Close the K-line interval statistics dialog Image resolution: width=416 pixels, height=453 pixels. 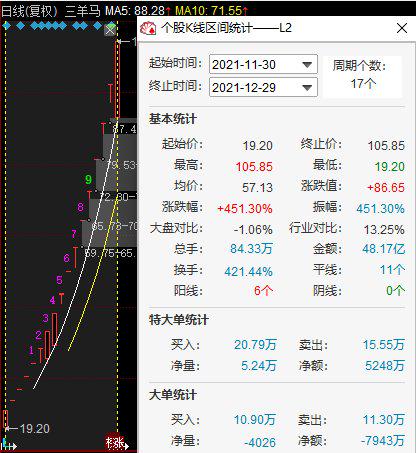[x=402, y=28]
